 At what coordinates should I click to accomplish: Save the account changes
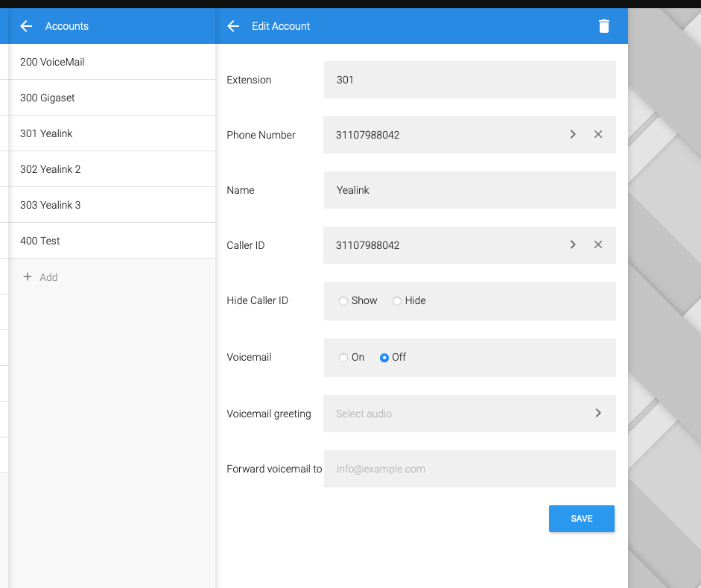(582, 519)
